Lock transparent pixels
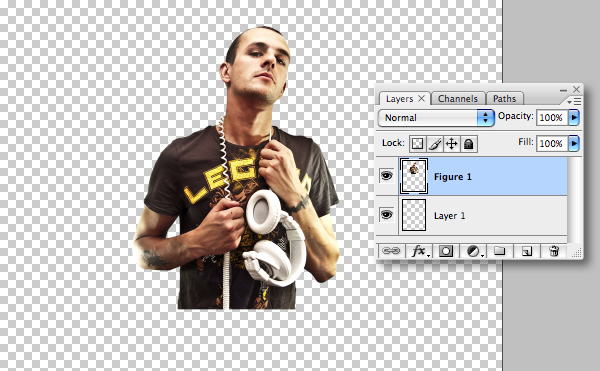 [x=417, y=144]
